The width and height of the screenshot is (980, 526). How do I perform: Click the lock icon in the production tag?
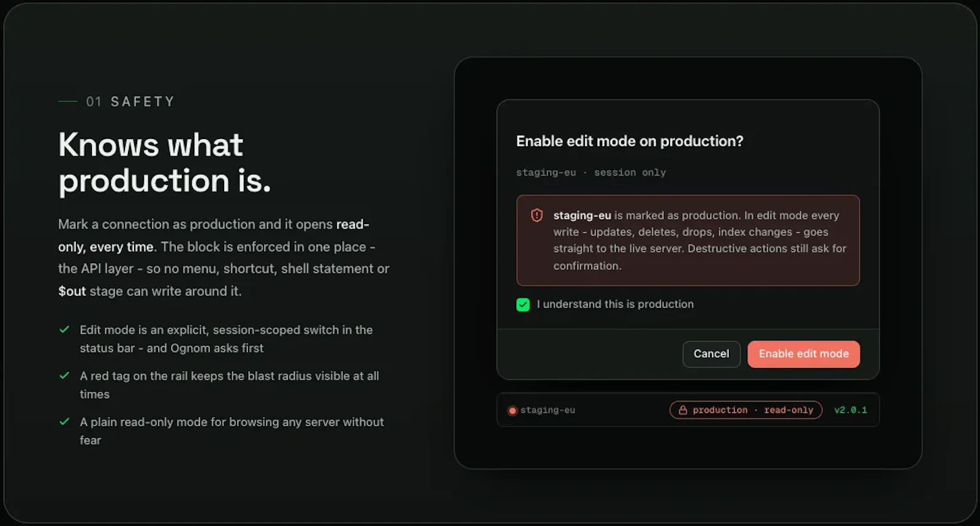pos(682,410)
